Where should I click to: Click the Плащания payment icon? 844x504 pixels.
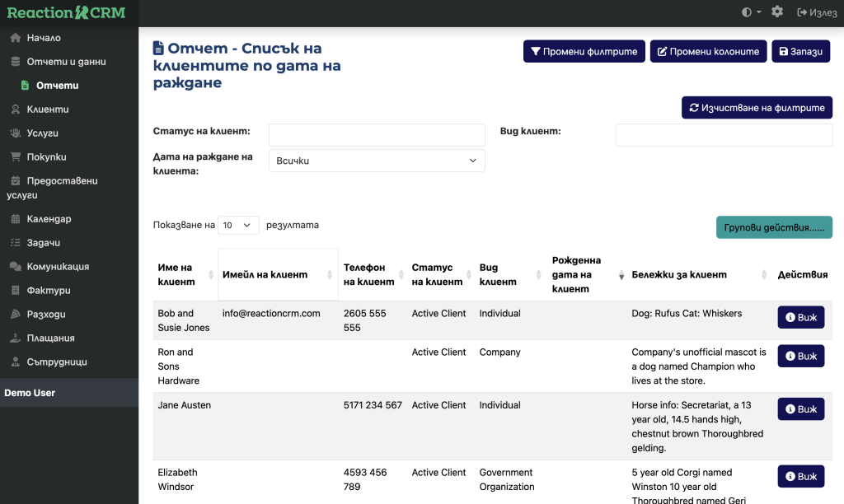(x=15, y=338)
